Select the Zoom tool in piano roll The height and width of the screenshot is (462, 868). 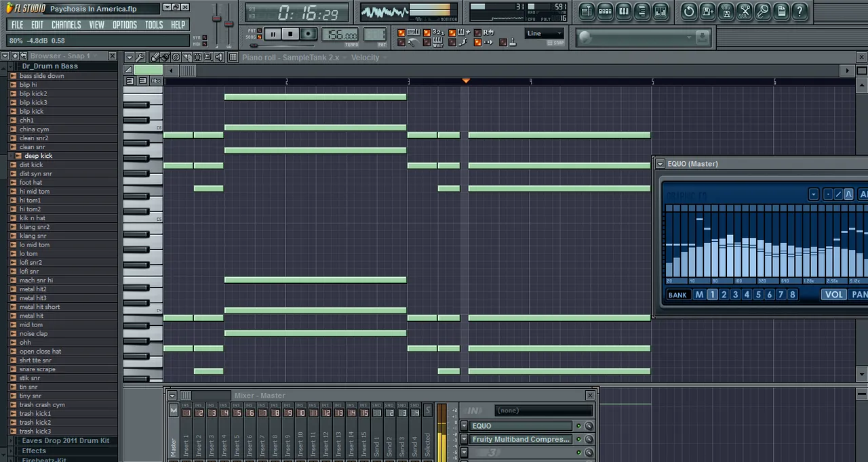(x=209, y=58)
